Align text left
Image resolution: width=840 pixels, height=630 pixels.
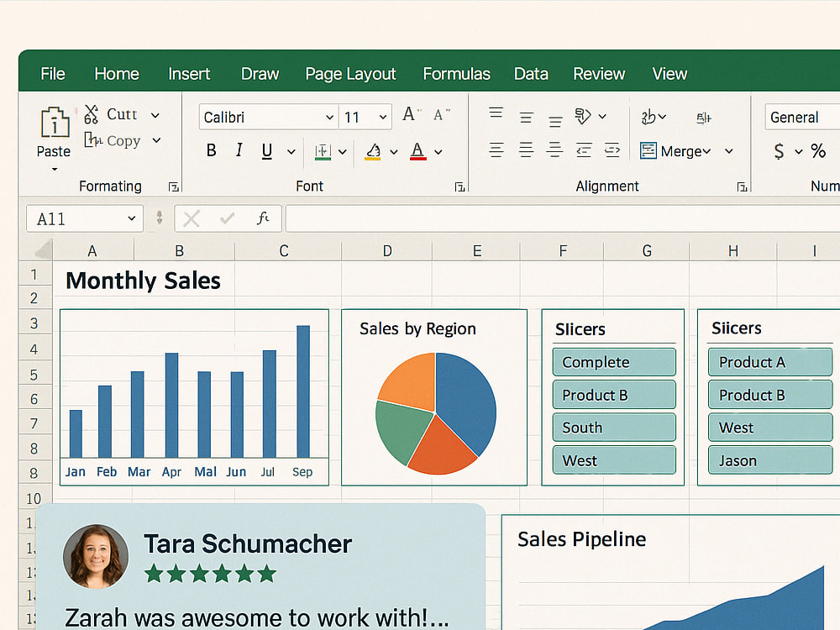coord(496,150)
